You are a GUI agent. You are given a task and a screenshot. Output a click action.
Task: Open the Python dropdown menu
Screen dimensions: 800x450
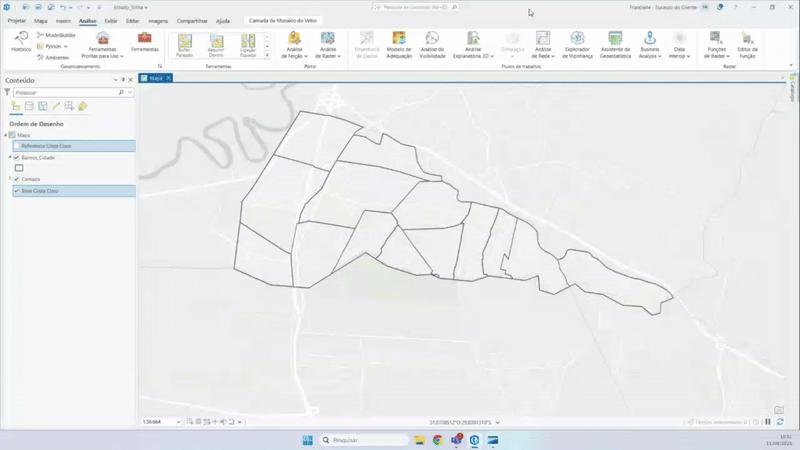tap(54, 46)
